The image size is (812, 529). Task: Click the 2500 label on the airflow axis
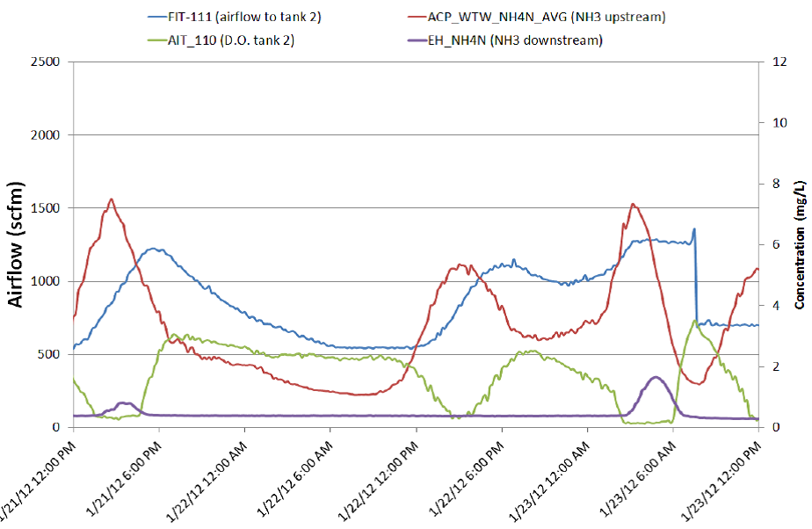coord(46,62)
